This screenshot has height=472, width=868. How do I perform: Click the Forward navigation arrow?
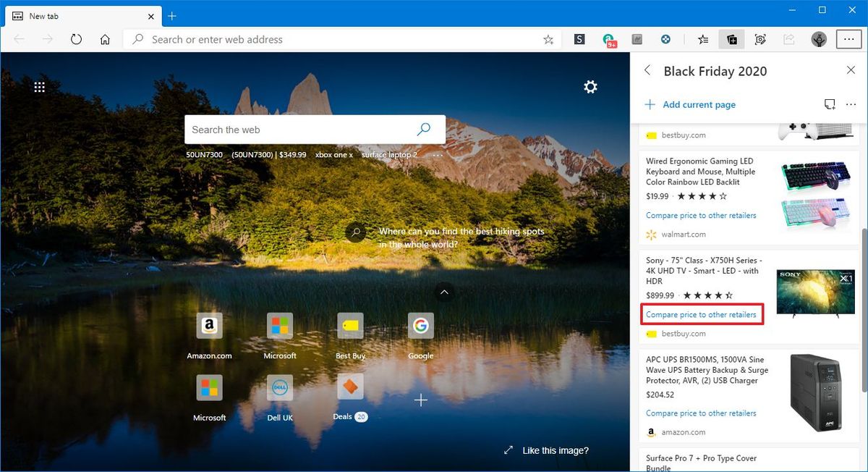coord(48,40)
